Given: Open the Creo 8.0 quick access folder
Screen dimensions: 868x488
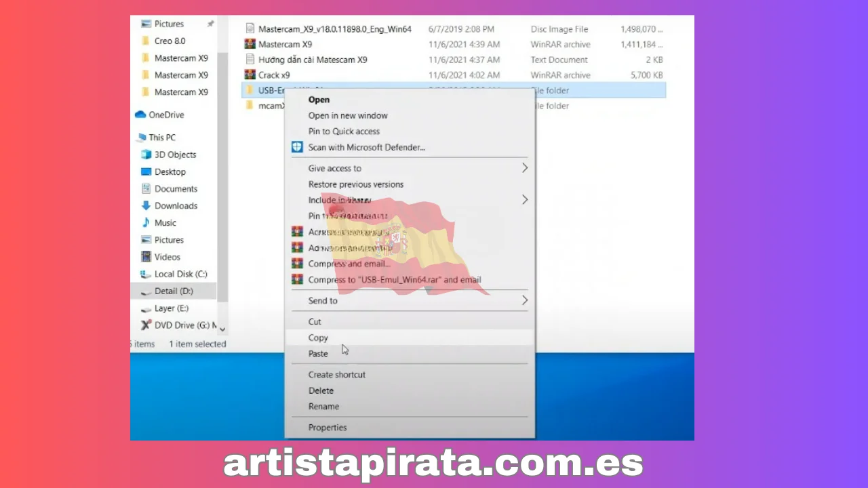Looking at the screenshot, I should tap(163, 41).
